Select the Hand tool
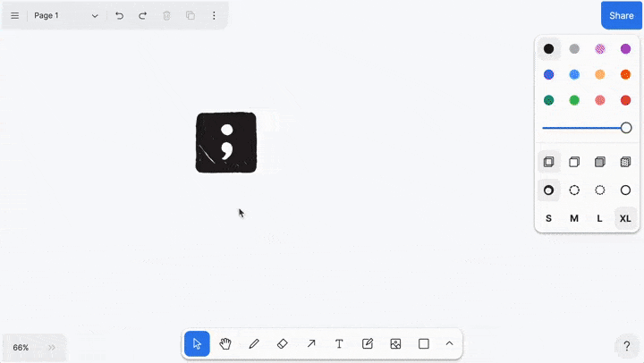Screen dimensions: 644x363 (x=225, y=343)
